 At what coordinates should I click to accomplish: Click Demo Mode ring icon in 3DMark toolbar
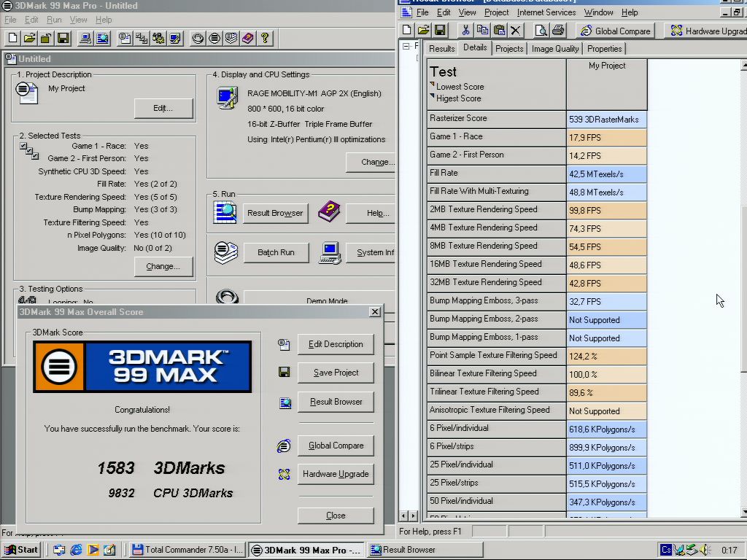[x=198, y=38]
